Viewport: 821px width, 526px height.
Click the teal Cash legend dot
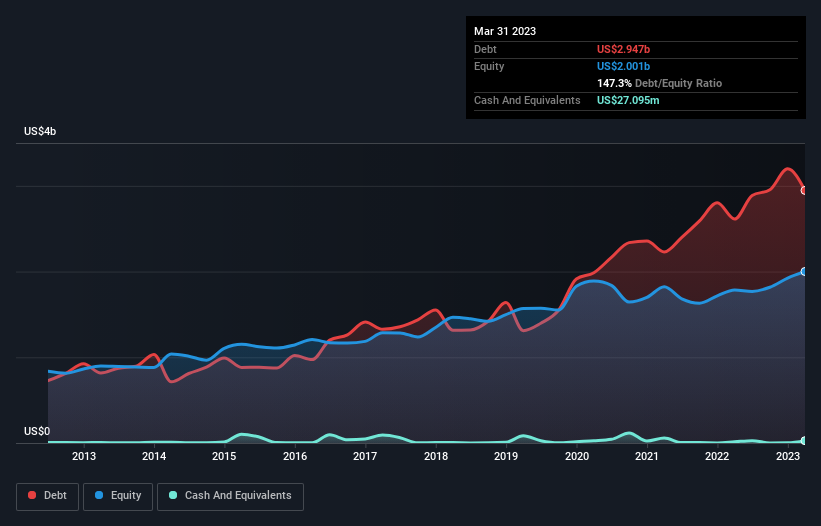[x=173, y=495]
